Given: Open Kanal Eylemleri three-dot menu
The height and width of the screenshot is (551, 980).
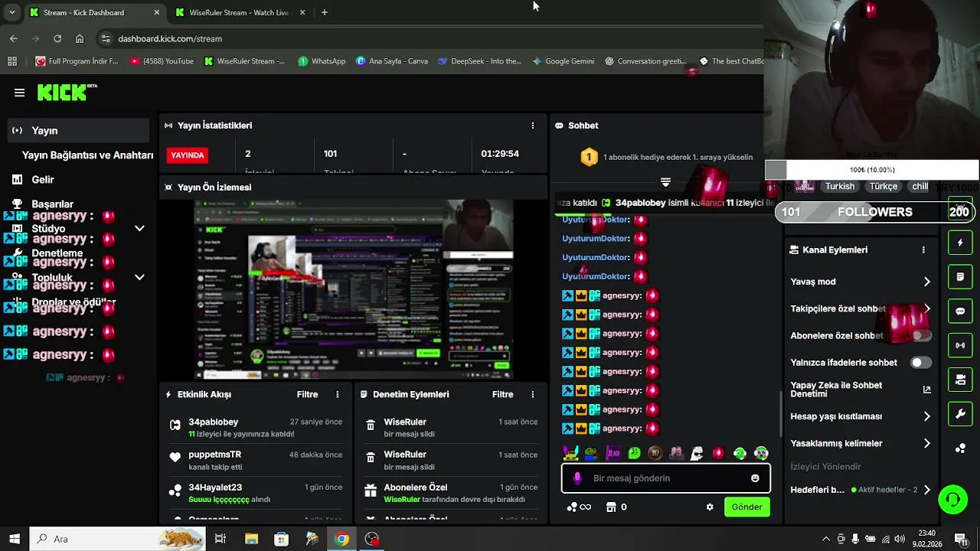Looking at the screenshot, I should (923, 250).
